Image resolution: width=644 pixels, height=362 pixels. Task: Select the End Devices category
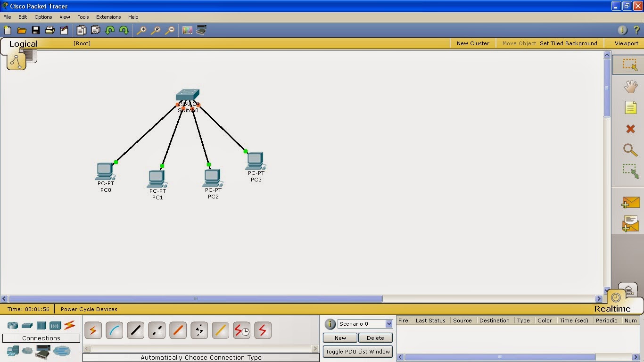click(x=13, y=351)
